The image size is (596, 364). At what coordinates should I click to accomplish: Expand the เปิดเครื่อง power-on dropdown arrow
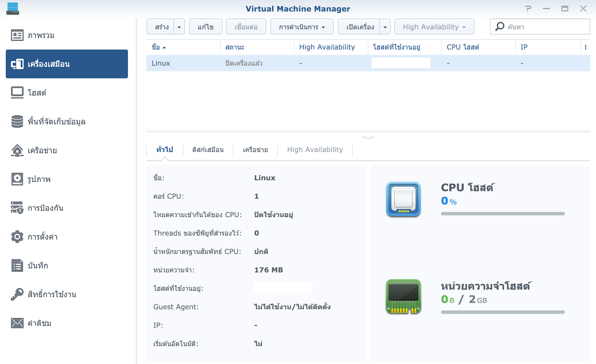pyautogui.click(x=385, y=27)
